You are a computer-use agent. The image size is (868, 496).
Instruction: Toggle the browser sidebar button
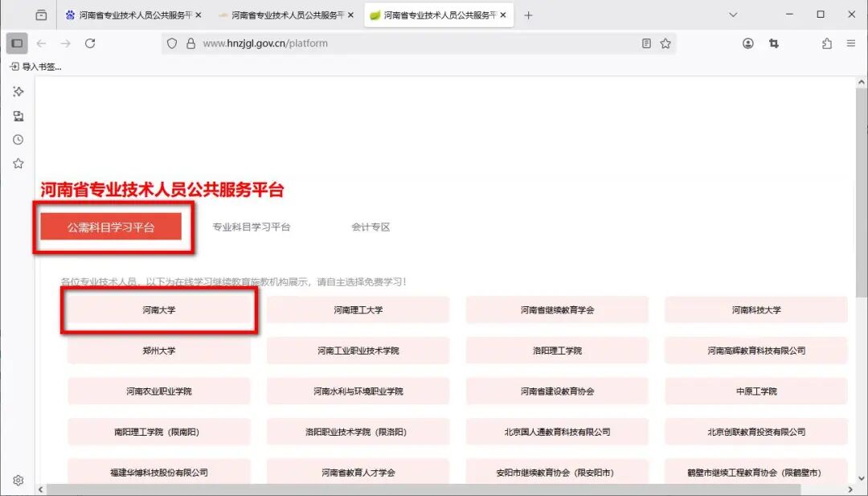pyautogui.click(x=17, y=43)
